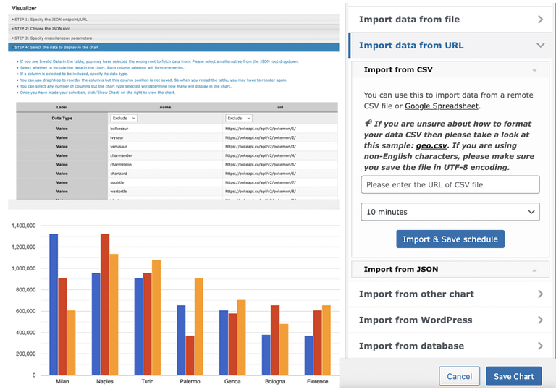556x392 pixels.
Task: Click the Import from other chart arrow
Action: [x=540, y=294]
